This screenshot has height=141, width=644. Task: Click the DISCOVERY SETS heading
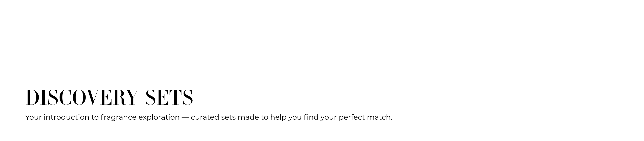(109, 97)
